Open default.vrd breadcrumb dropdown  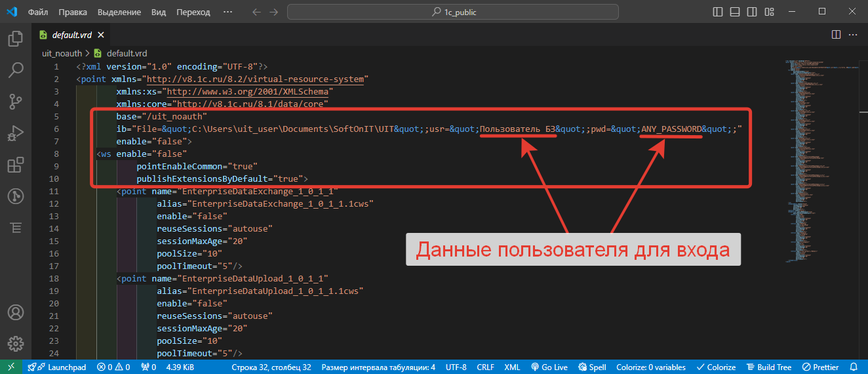[x=127, y=53]
